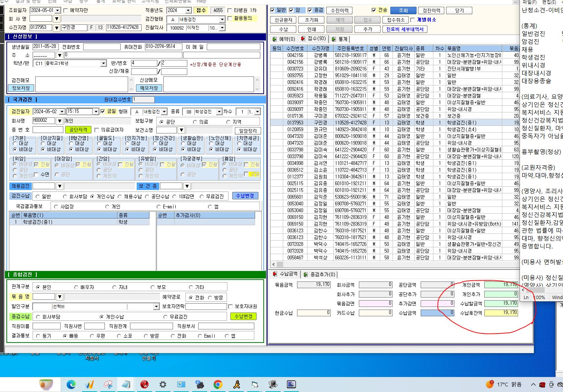Click the 진료비 세부내역서 button
This screenshot has height=392, width=563.
click(405, 29)
